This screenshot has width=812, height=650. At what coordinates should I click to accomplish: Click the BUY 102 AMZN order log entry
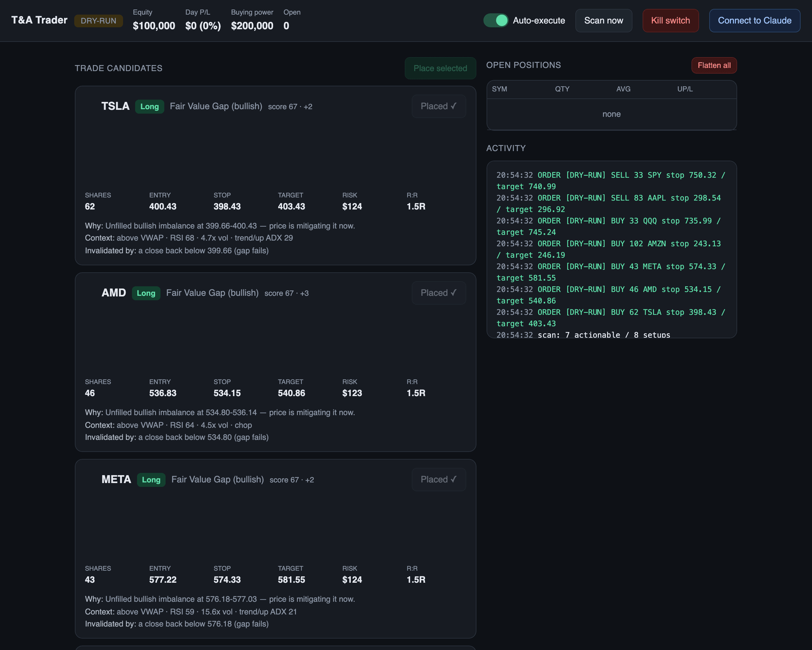pyautogui.click(x=609, y=249)
